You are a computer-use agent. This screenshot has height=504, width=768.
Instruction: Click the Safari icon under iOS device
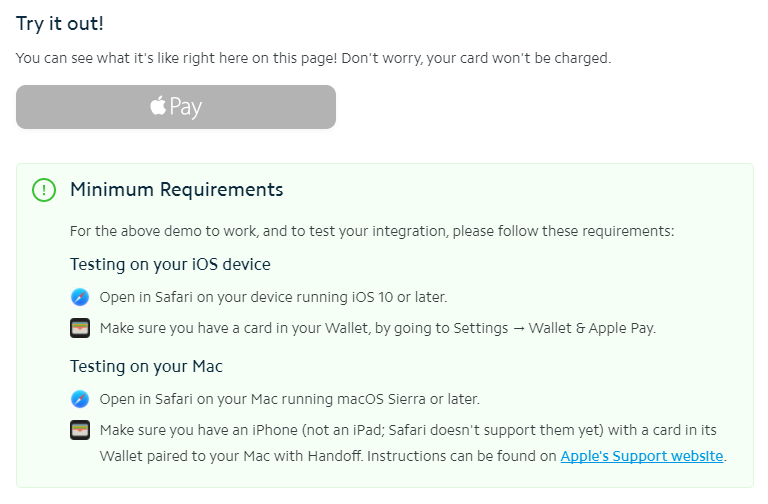(x=80, y=297)
